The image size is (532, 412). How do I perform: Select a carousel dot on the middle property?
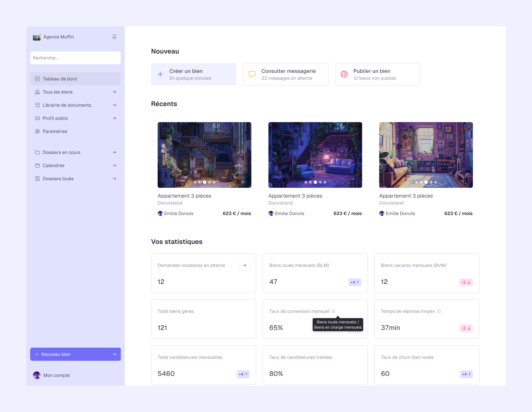pyautogui.click(x=315, y=182)
